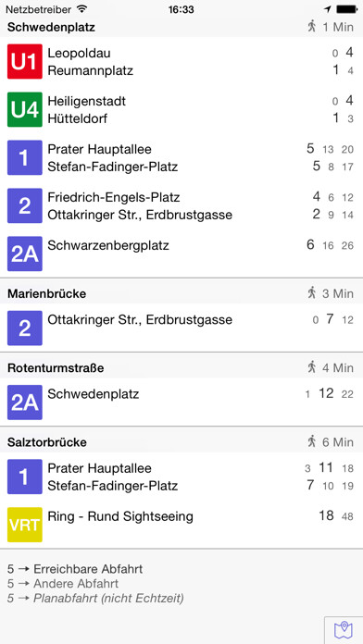This screenshot has height=644, width=363.
Task: Open the Marienbrücke station header
Action: tap(181, 293)
